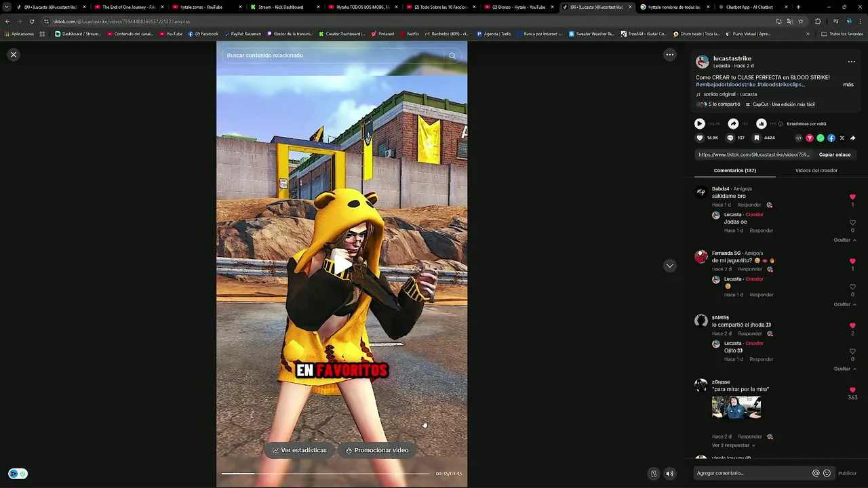868x488 pixels.
Task: Reply to Dabdz4's comment
Action: point(749,205)
